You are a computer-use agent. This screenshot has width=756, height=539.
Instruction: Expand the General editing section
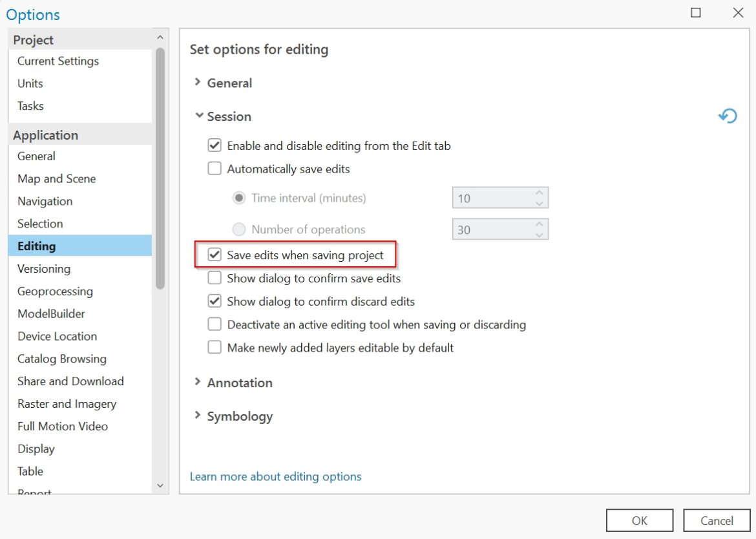pos(198,83)
